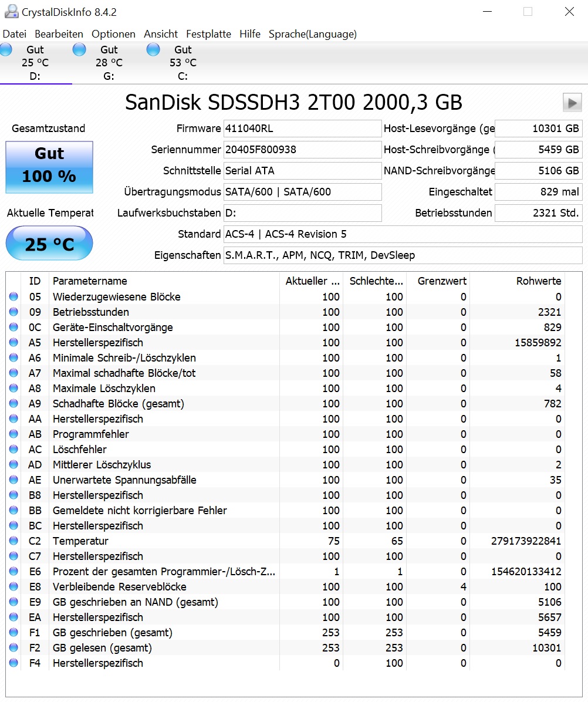Open the Datei menu
The width and height of the screenshot is (588, 702).
pyautogui.click(x=14, y=34)
